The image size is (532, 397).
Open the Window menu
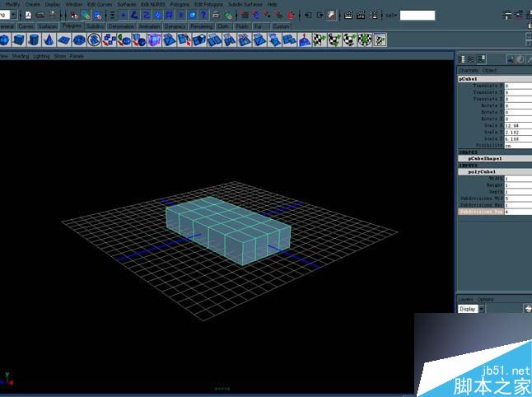pyautogui.click(x=74, y=4)
